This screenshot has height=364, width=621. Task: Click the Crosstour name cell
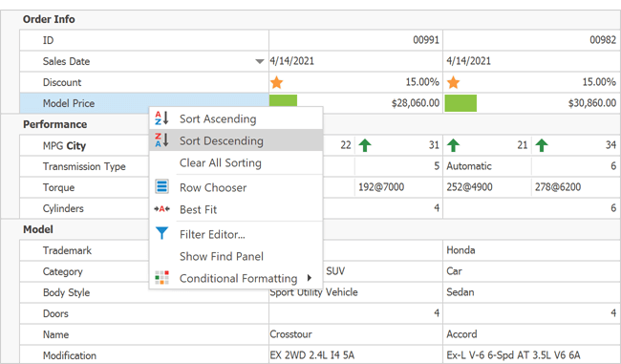pos(355,334)
